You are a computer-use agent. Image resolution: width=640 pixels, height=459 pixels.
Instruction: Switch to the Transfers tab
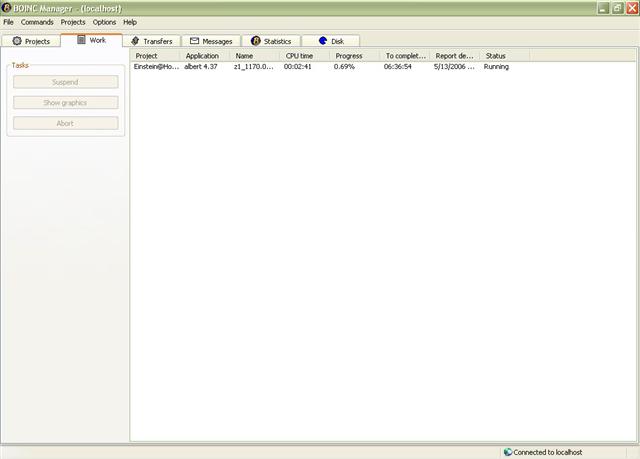coord(152,41)
